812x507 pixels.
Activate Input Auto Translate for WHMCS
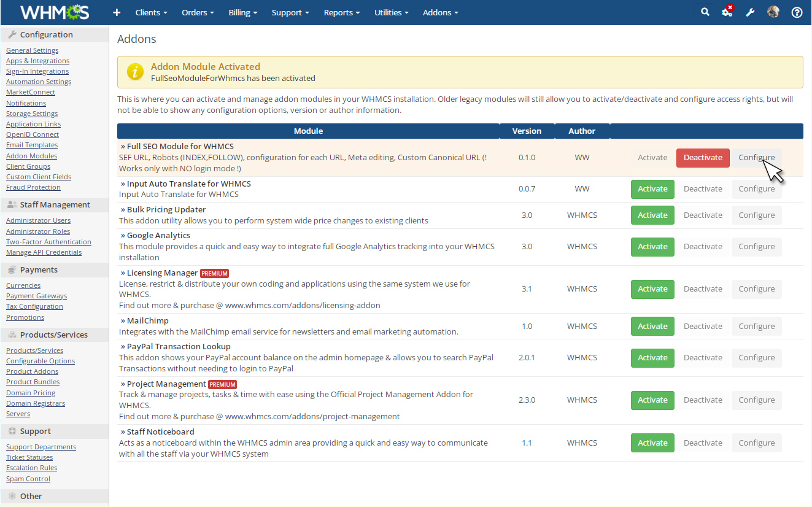[x=652, y=189]
